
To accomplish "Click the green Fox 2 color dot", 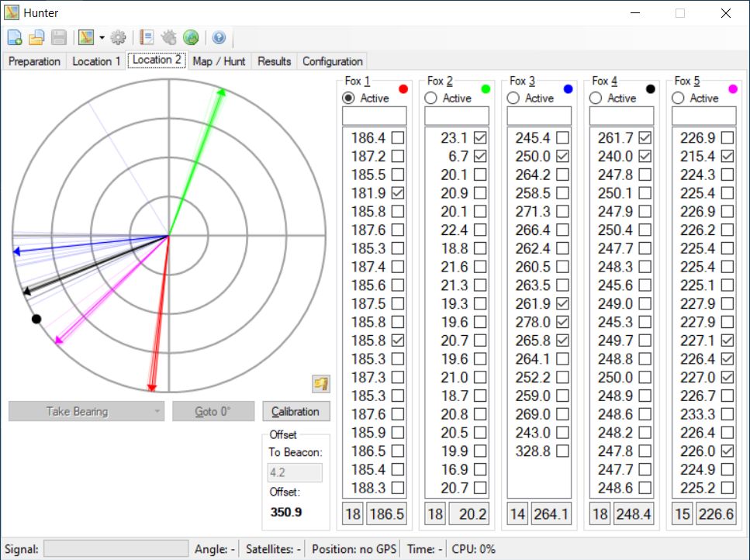I will tap(486, 89).
